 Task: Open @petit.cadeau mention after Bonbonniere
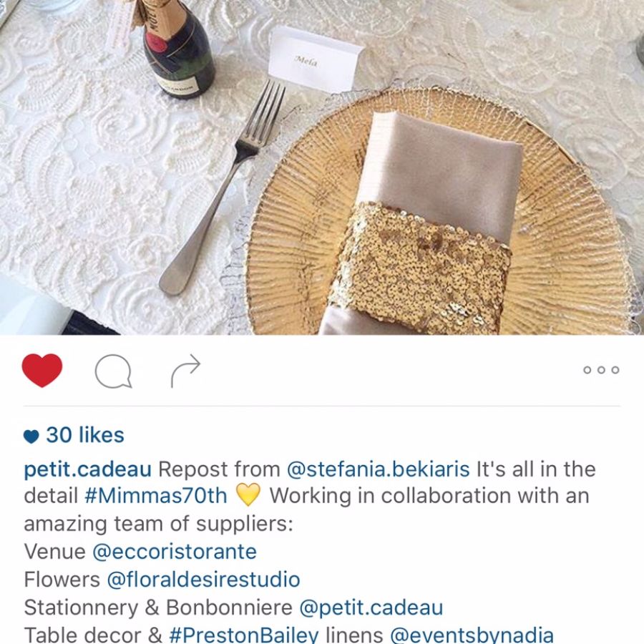click(x=371, y=608)
